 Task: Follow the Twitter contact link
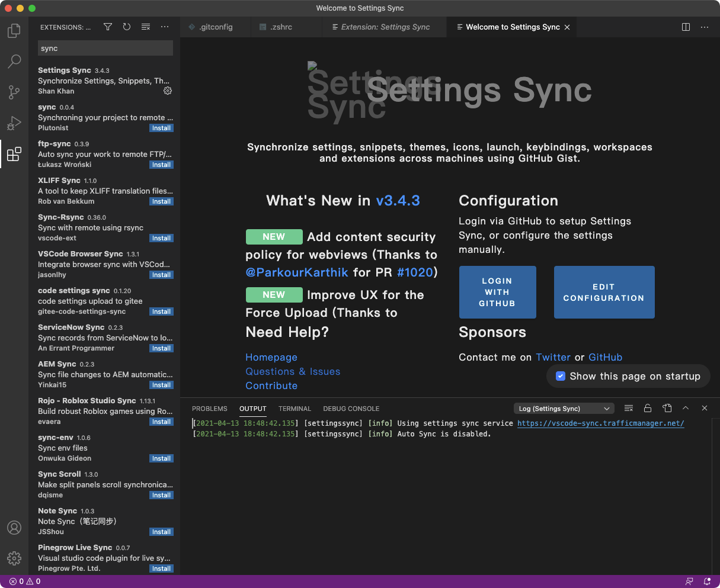coord(553,357)
